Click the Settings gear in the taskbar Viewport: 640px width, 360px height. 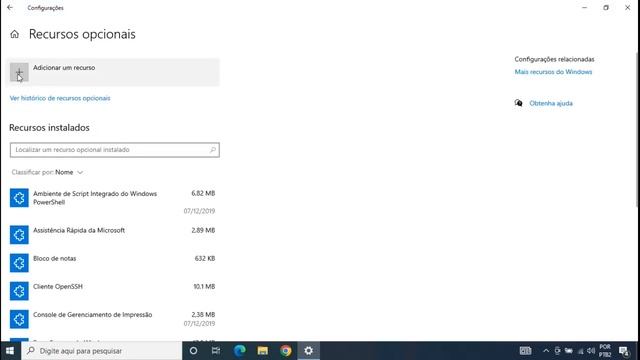309,351
